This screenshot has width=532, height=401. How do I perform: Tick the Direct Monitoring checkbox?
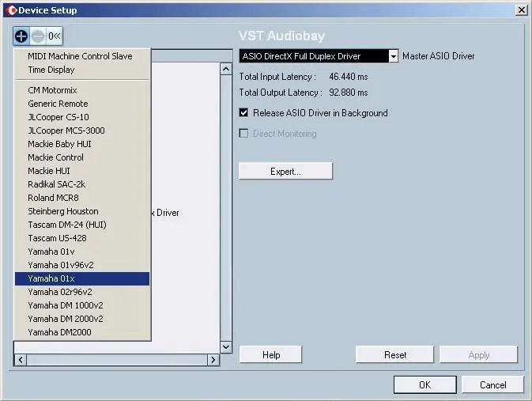243,134
